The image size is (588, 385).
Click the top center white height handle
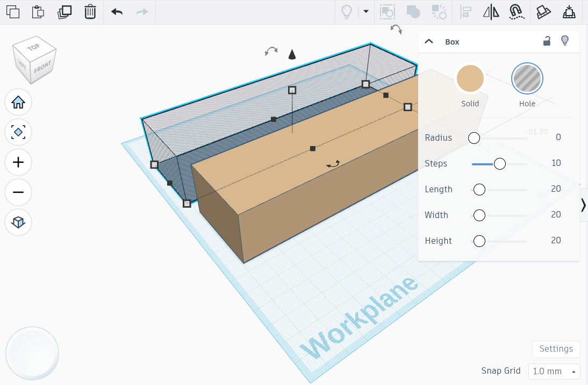292,90
